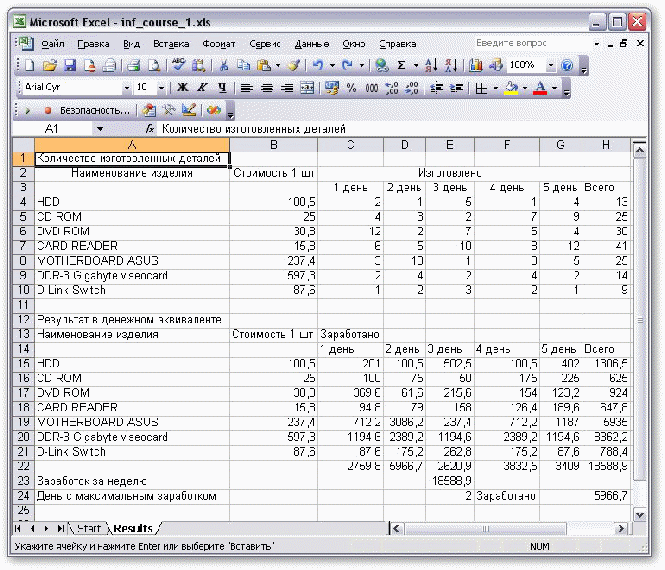Expand the zoom percentage dropdown
This screenshot has width=665, height=570.
(x=549, y=65)
